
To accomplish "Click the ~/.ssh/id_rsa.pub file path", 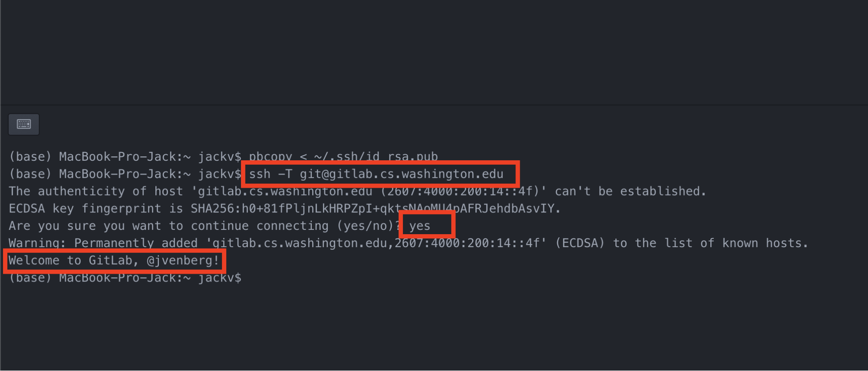I will click(x=376, y=156).
